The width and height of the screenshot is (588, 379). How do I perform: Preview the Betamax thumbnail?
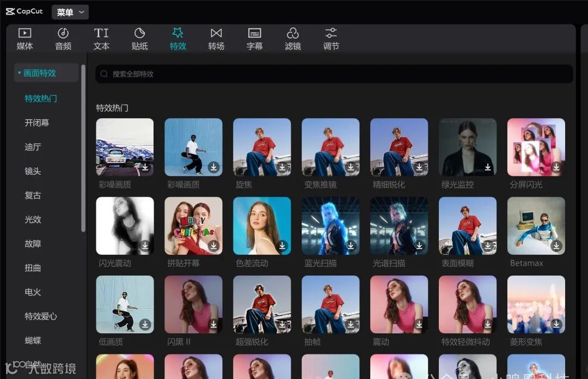pos(536,226)
